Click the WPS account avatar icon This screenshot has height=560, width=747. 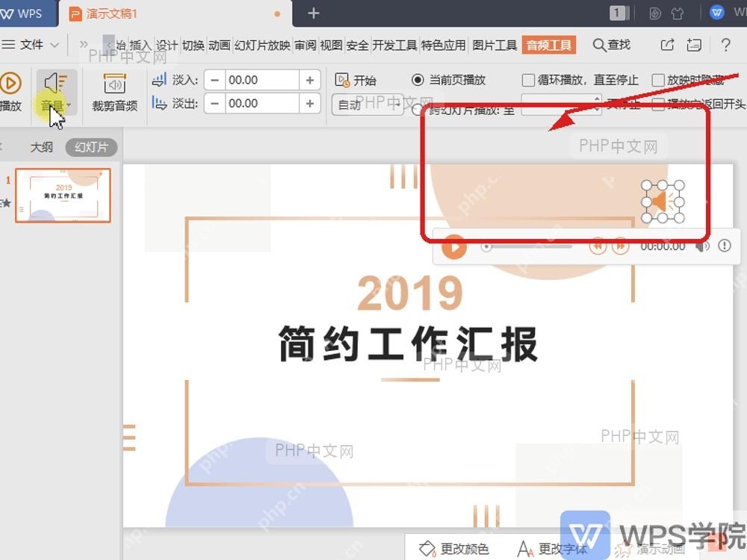click(x=716, y=13)
